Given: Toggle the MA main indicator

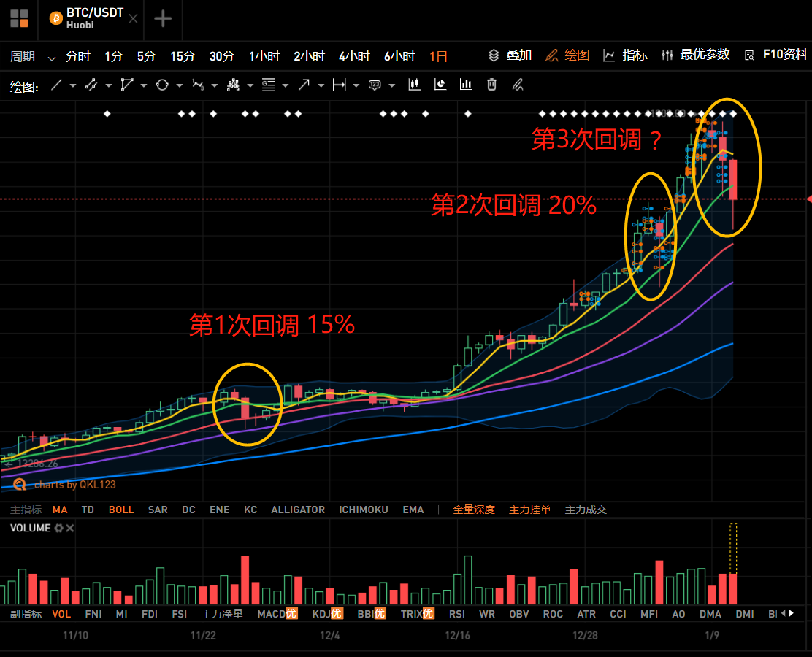Looking at the screenshot, I should pos(60,510).
